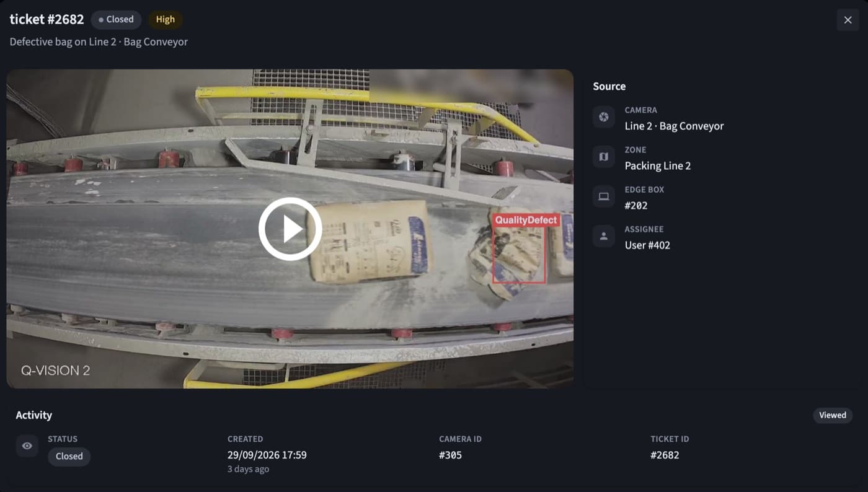The height and width of the screenshot is (492, 868).
Task: Click the subtitle Defective bag on Line 2
Action: pyautogui.click(x=99, y=42)
